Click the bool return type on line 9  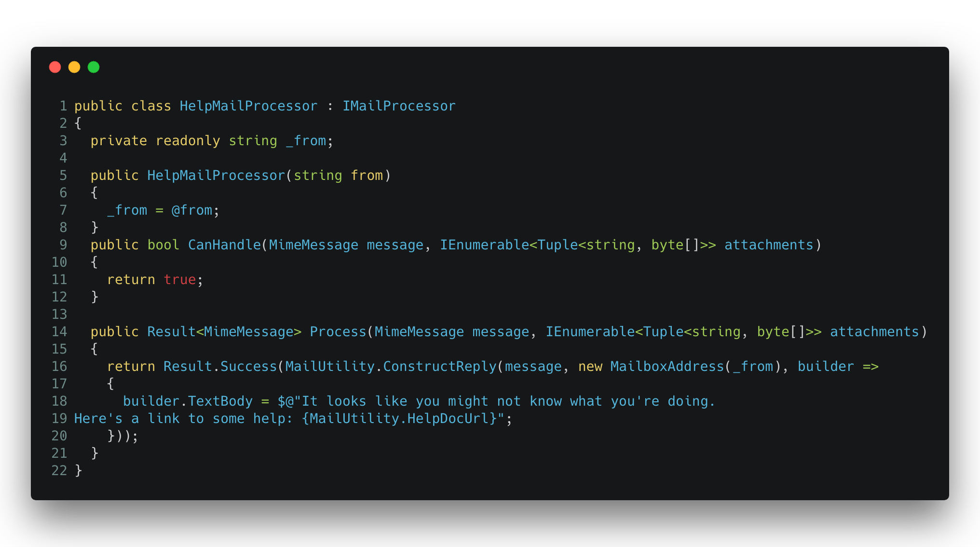coord(163,245)
